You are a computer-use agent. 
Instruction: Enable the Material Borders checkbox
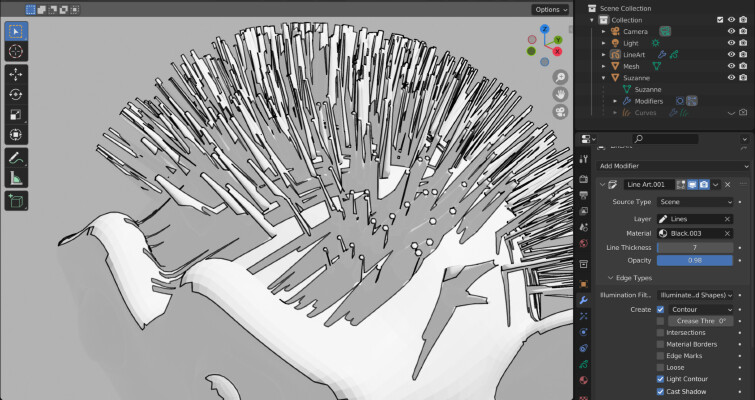point(660,344)
